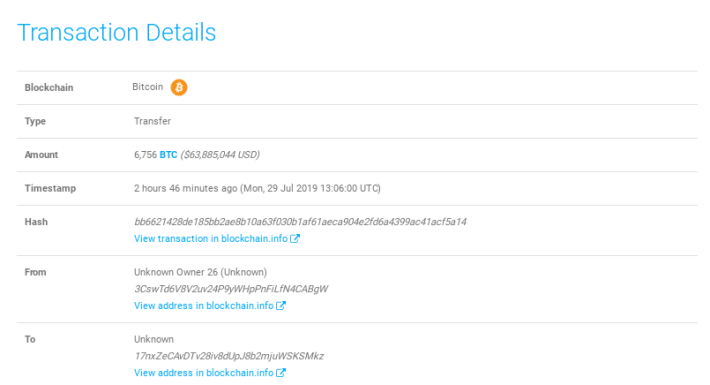Click external-link icon after From address link
The image size is (710, 385).
coord(281,305)
